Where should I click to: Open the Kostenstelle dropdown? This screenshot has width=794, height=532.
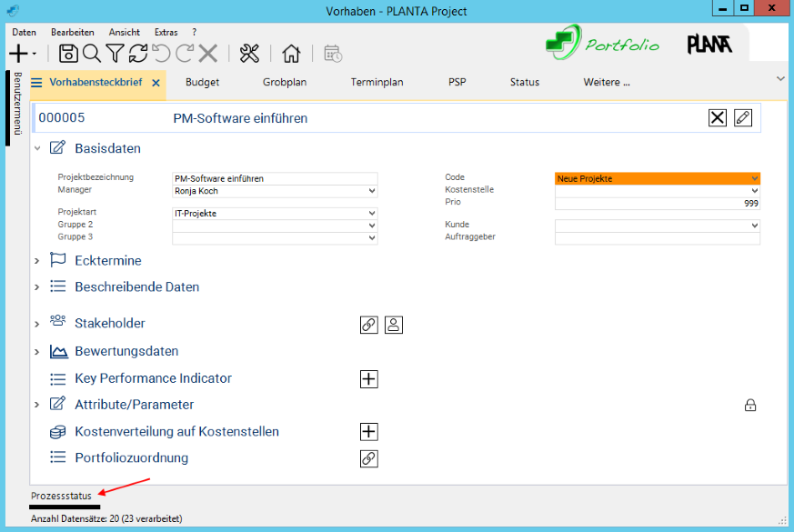(x=755, y=191)
